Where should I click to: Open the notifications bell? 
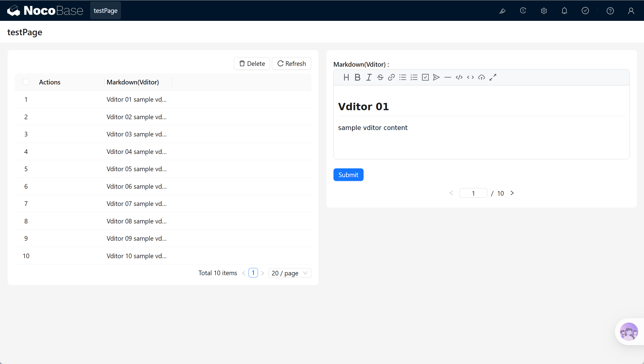point(564,11)
